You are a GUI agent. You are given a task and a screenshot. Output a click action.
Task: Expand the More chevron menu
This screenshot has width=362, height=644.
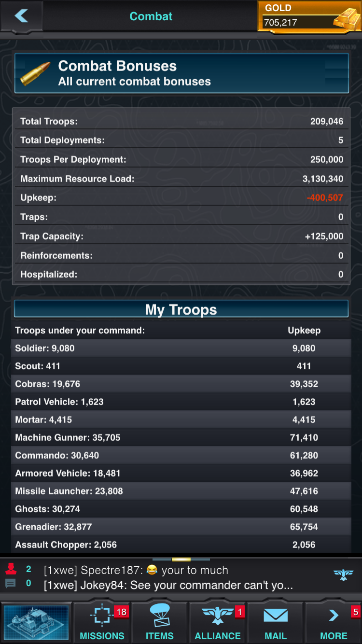tap(334, 616)
